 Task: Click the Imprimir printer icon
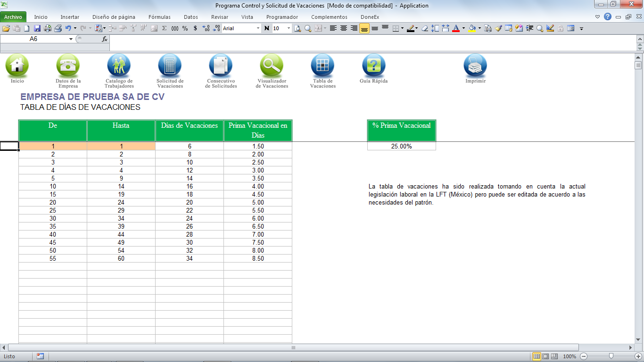(475, 66)
